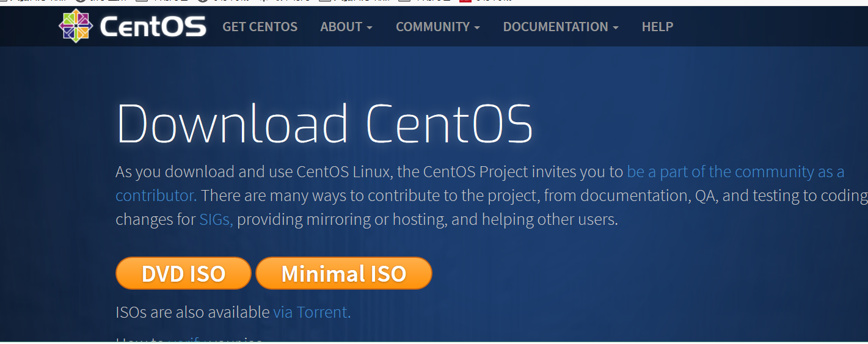
Task: Expand the DOCUMENTATION dropdown menu
Action: tap(561, 27)
